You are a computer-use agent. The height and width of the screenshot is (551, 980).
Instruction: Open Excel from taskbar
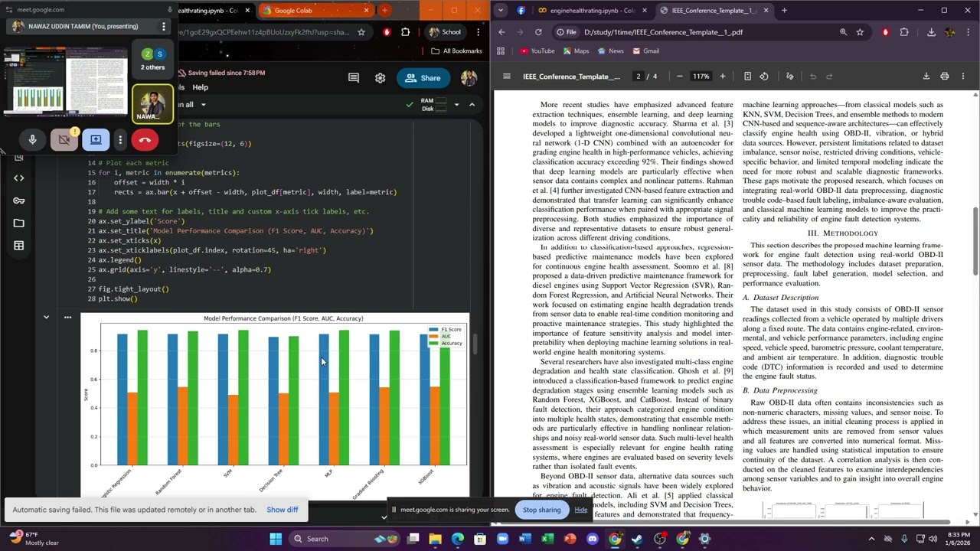tap(547, 539)
